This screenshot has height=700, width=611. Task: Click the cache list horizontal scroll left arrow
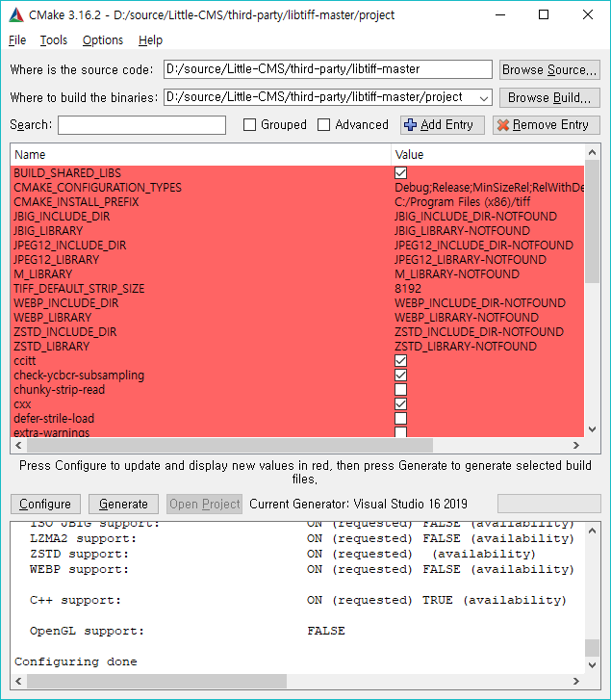(18, 445)
